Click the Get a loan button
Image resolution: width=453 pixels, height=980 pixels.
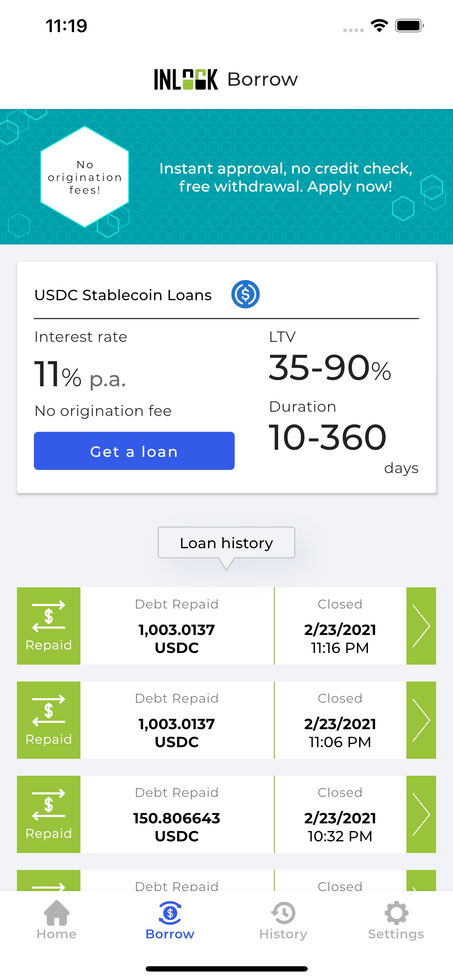click(x=134, y=451)
